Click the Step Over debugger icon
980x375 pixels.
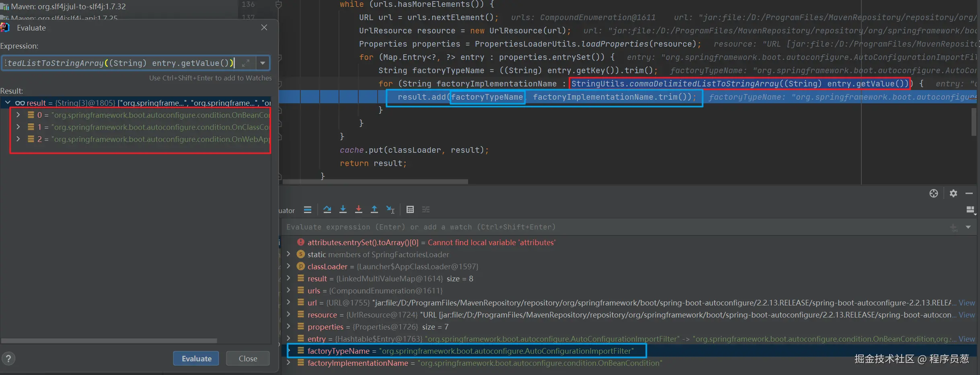pyautogui.click(x=327, y=209)
